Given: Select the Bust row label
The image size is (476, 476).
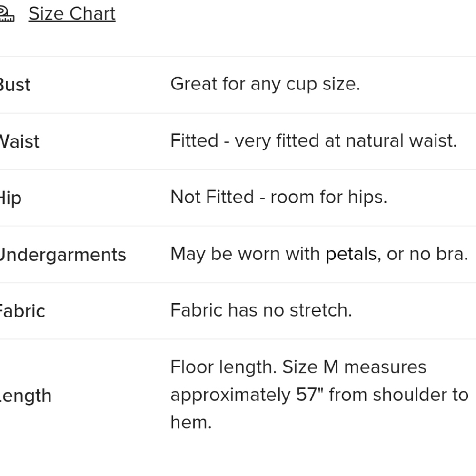Looking at the screenshot, I should coord(15,85).
